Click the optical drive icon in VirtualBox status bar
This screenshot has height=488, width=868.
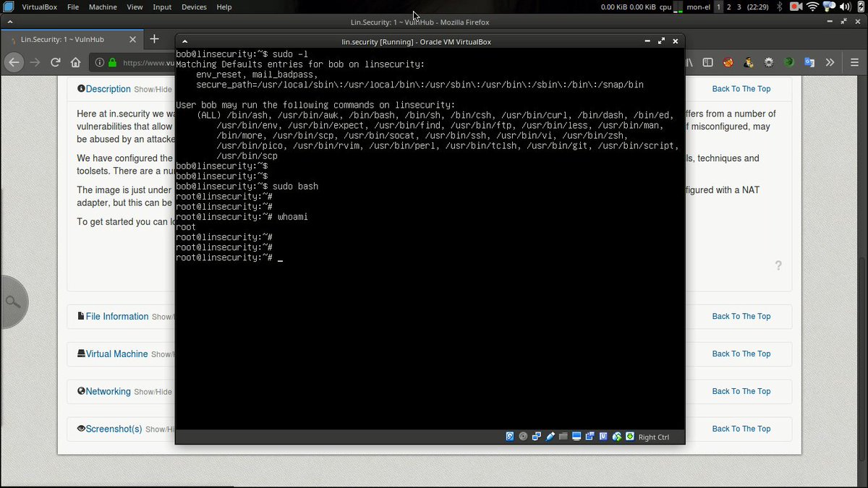point(523,437)
